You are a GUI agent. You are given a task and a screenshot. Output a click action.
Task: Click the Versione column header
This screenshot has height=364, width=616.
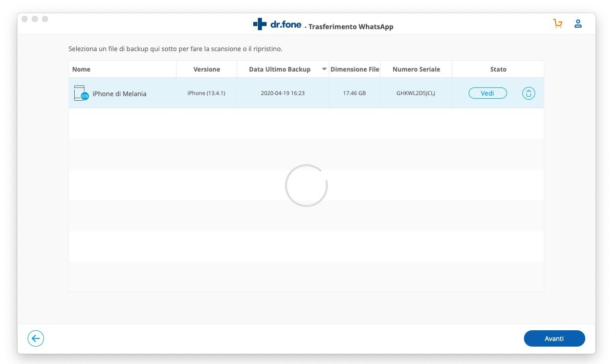point(207,70)
